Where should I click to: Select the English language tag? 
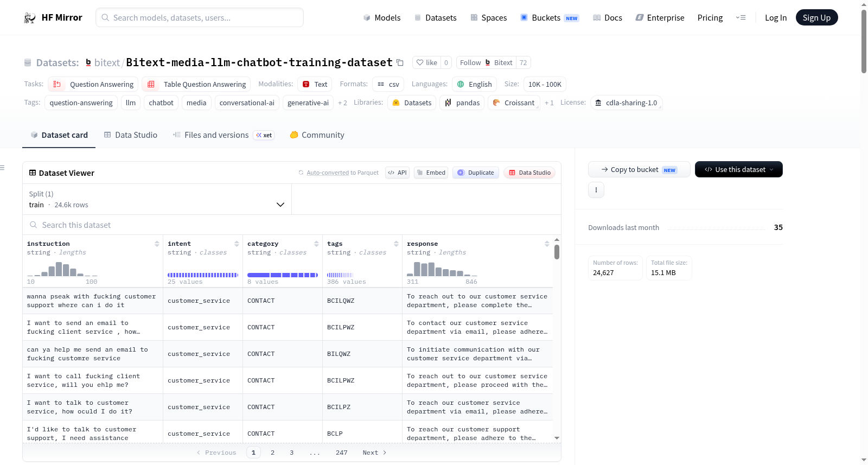tap(474, 84)
